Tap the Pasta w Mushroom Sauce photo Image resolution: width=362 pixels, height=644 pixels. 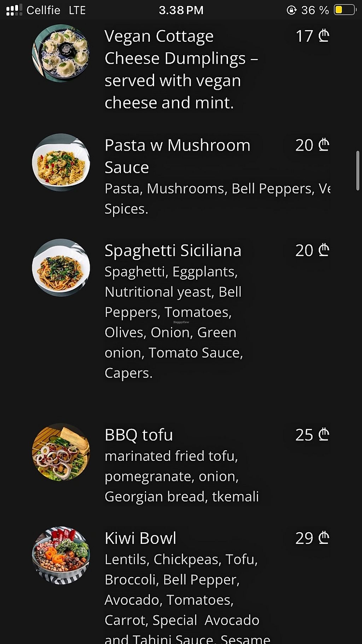(61, 162)
